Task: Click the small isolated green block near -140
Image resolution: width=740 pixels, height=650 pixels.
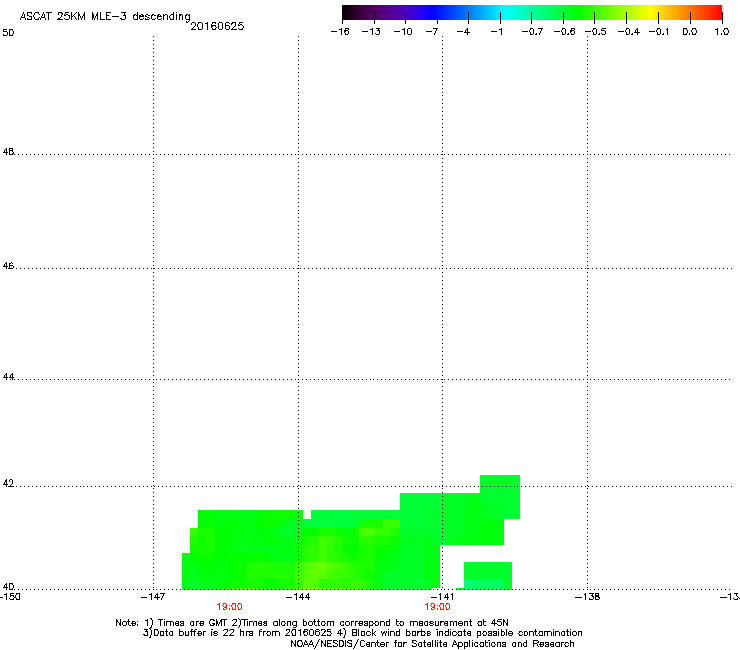Action: [488, 575]
